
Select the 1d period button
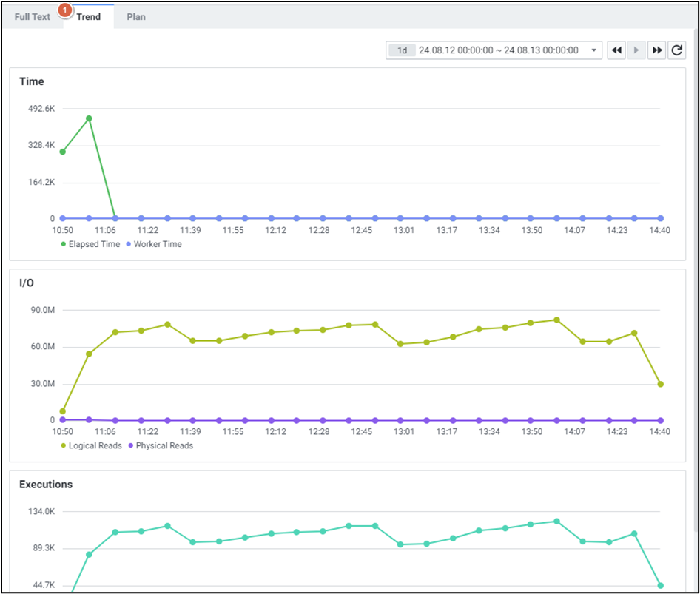tap(403, 50)
